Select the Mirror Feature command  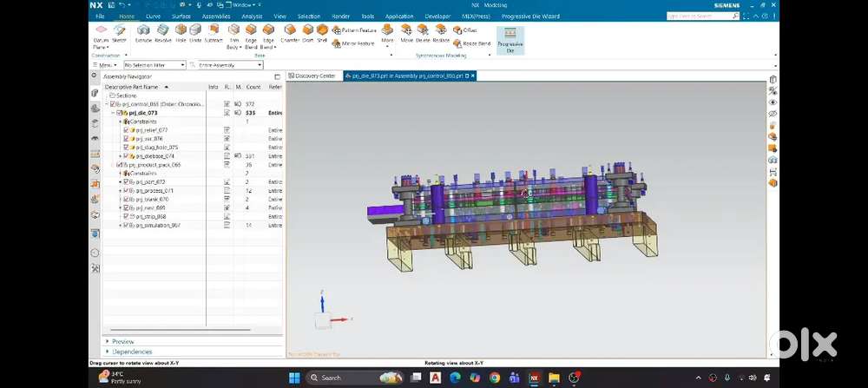pos(353,43)
